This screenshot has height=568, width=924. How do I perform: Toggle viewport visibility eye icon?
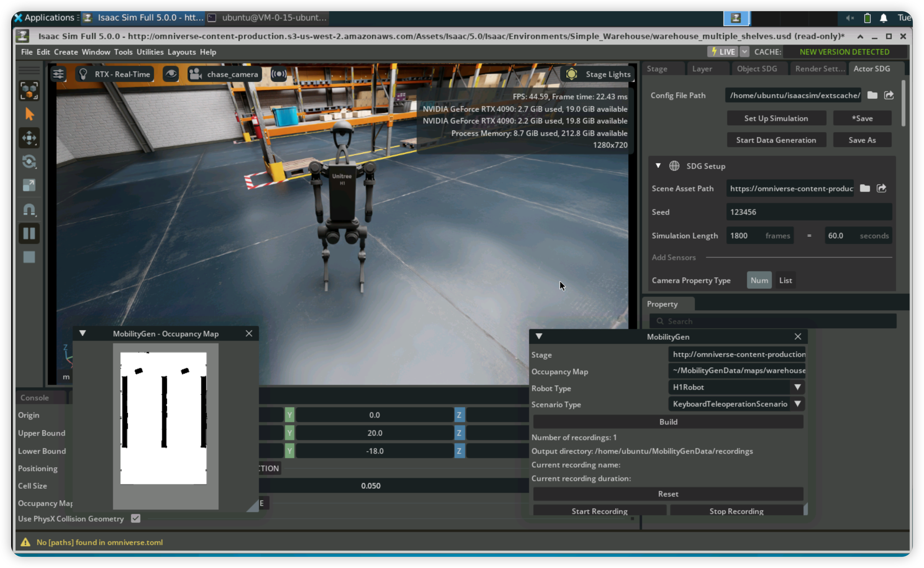pyautogui.click(x=171, y=74)
